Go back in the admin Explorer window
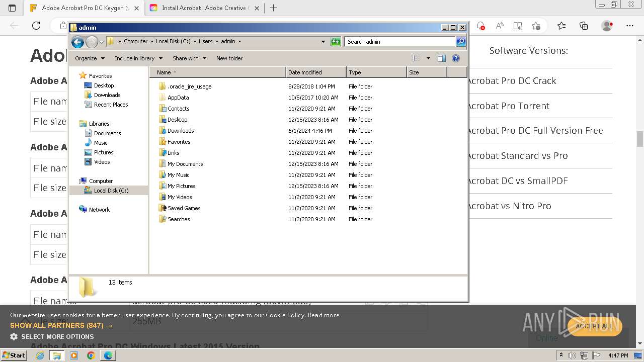 coord(77,42)
